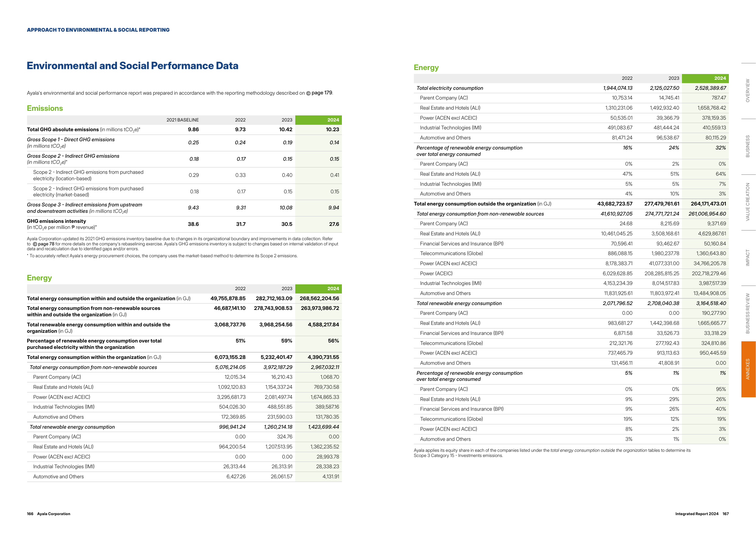
Task: Click the 2,708,040.38 total renewable energy 2023 value
Action: tap(663, 303)
